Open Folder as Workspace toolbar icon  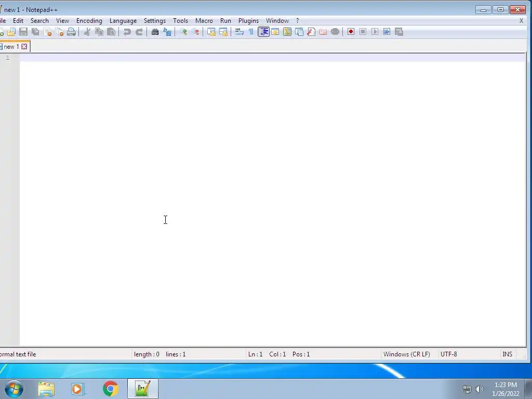(x=323, y=32)
